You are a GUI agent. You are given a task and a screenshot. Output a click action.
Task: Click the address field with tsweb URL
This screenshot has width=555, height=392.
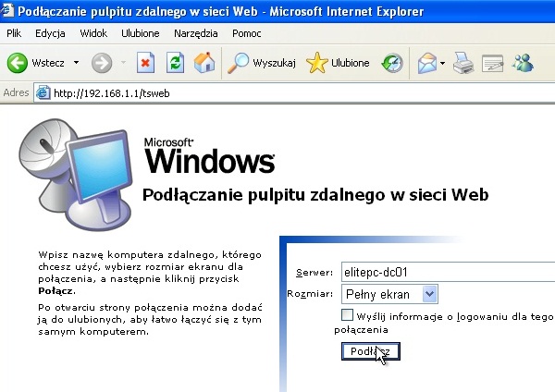click(x=294, y=93)
